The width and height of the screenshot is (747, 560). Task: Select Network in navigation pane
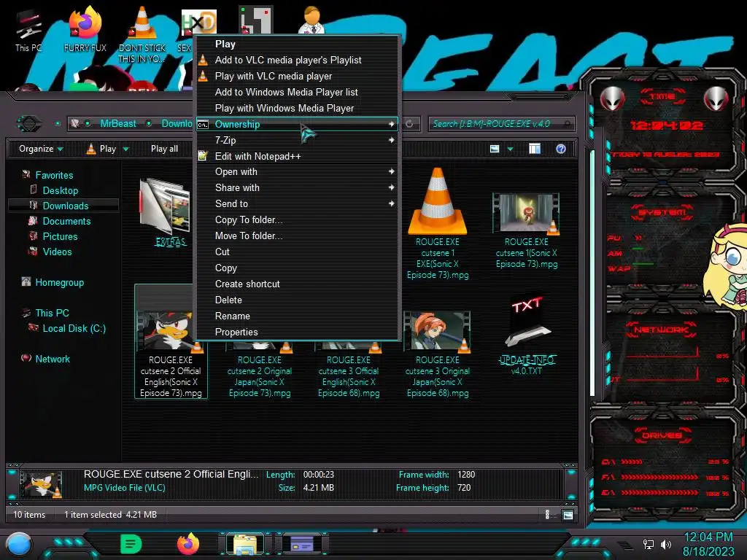(x=53, y=359)
